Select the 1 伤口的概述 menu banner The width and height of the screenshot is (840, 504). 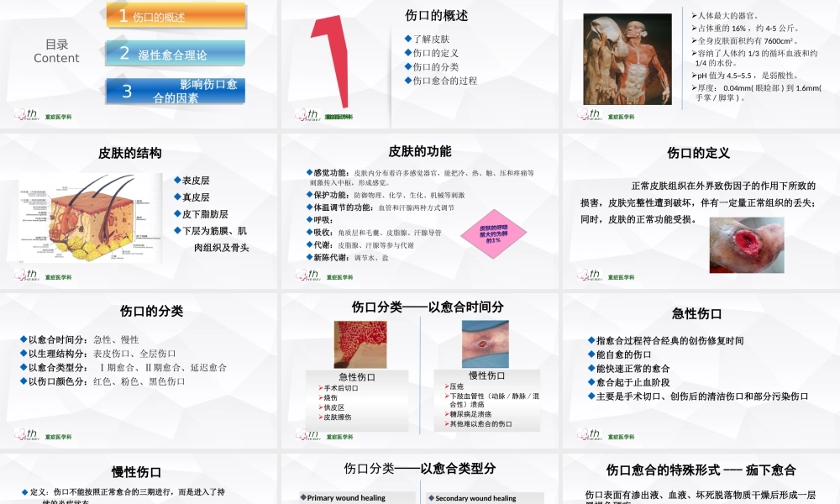click(176, 15)
